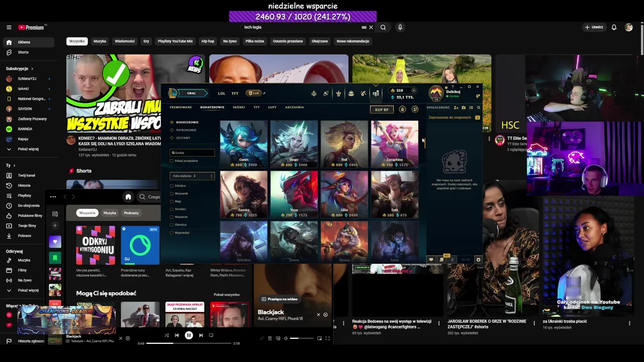Screen dimensions: 644x362
Task: Go to YouTube Główna home in sidebar
Action: pyautogui.click(x=29, y=42)
